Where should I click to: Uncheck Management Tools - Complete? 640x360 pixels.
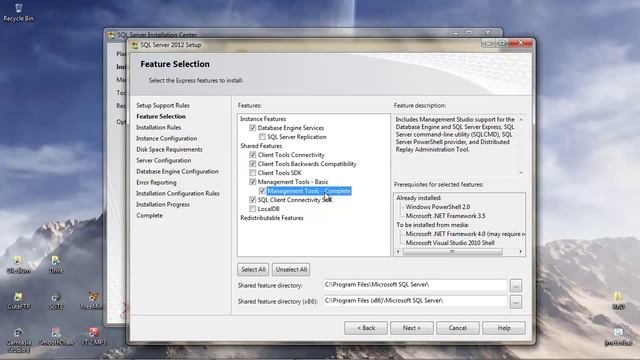(x=262, y=191)
